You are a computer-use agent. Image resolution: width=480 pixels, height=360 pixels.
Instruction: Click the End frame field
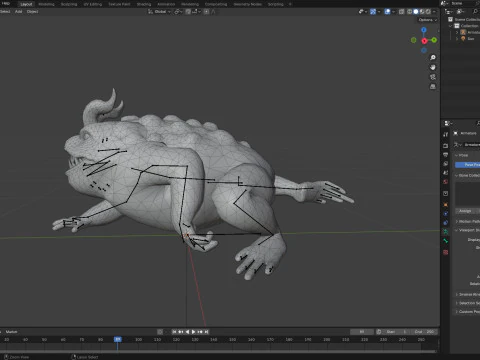click(424, 332)
